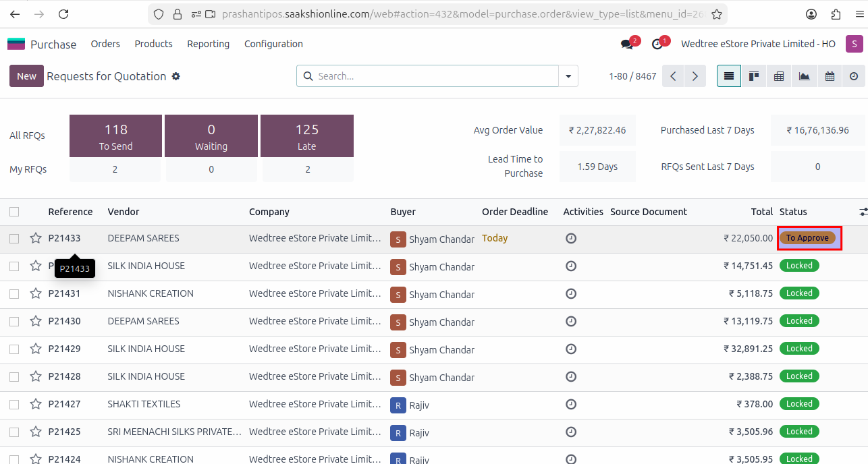Switch to Calendar view
The width and height of the screenshot is (868, 464).
829,76
